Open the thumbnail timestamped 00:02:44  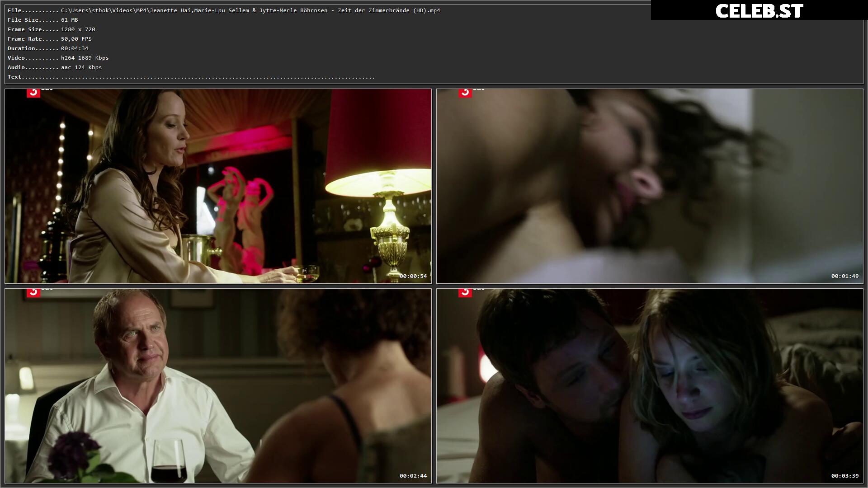(218, 386)
